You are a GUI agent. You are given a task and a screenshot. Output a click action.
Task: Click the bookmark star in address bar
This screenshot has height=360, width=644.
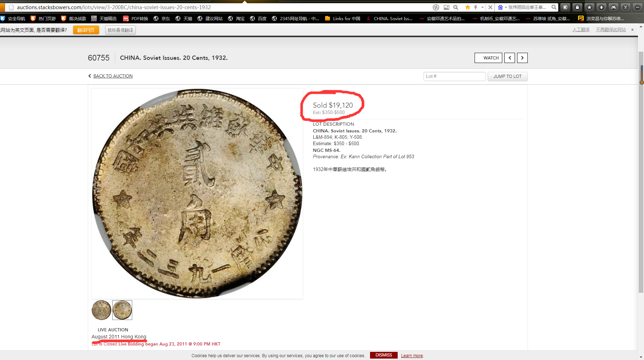click(467, 7)
